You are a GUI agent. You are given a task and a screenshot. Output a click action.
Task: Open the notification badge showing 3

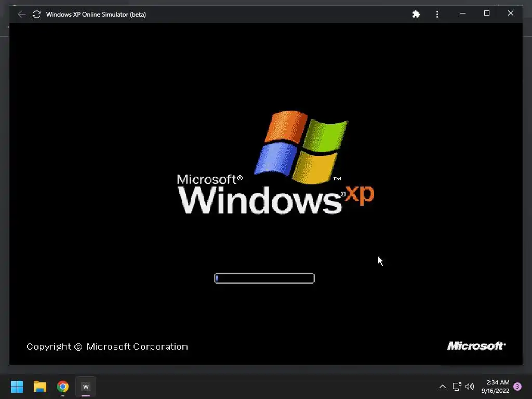[517, 387]
